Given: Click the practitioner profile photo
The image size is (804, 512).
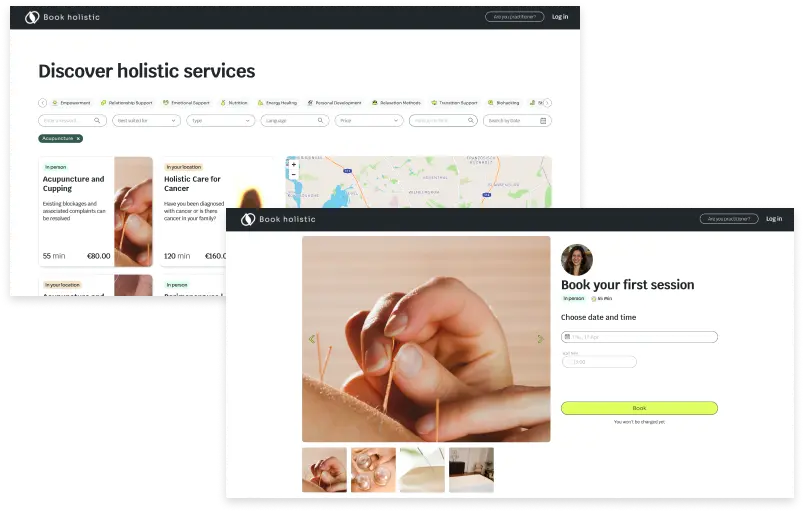Looking at the screenshot, I should pyautogui.click(x=576, y=260).
